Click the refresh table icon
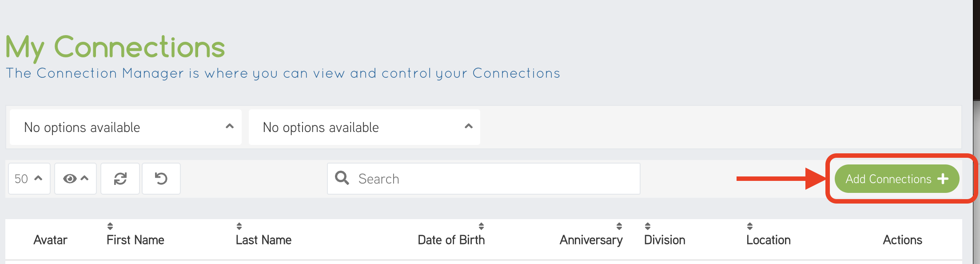This screenshot has width=980, height=264. click(x=120, y=179)
